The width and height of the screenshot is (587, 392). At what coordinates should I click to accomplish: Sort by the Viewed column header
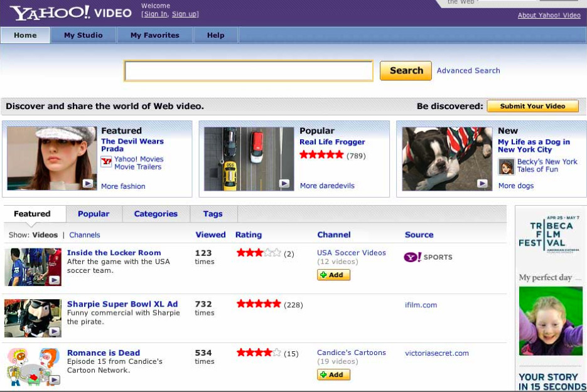tap(210, 235)
